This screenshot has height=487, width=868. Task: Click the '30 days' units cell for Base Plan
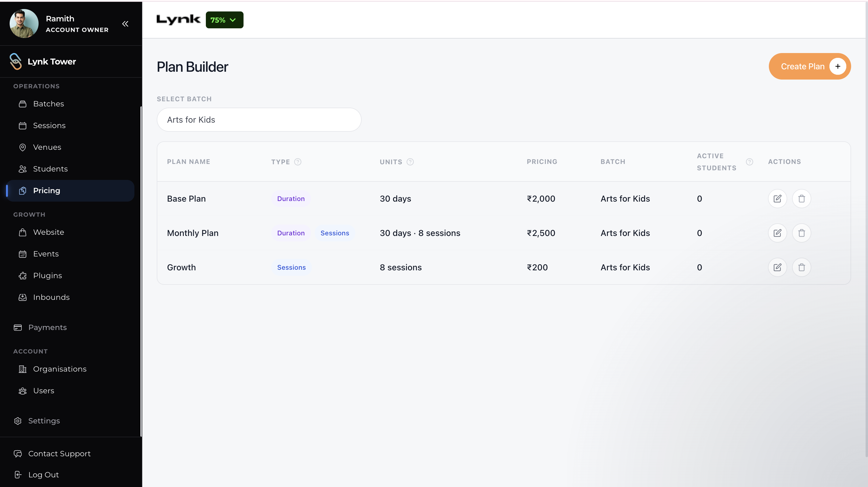click(395, 199)
